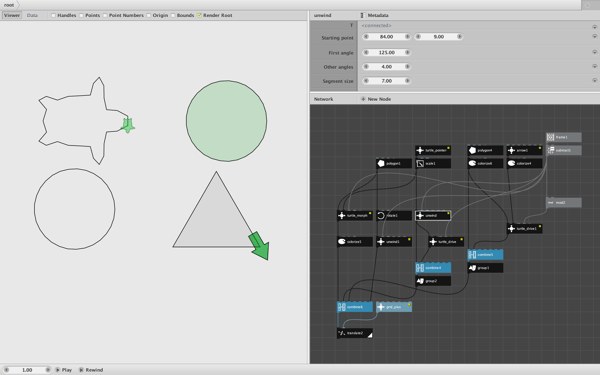Select the turtle_drive node
The image size is (600, 375).
click(x=446, y=241)
